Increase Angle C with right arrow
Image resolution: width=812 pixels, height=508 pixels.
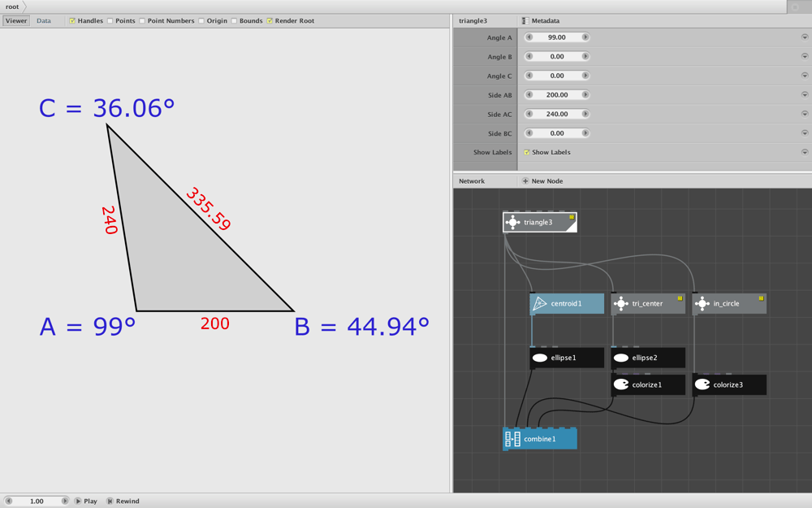click(585, 76)
